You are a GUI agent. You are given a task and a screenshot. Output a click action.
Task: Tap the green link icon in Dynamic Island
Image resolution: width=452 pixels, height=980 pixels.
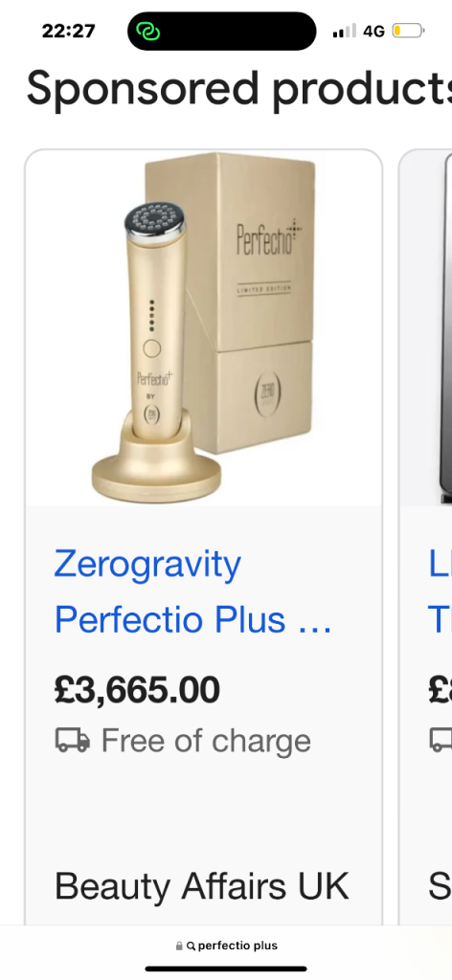point(148,32)
